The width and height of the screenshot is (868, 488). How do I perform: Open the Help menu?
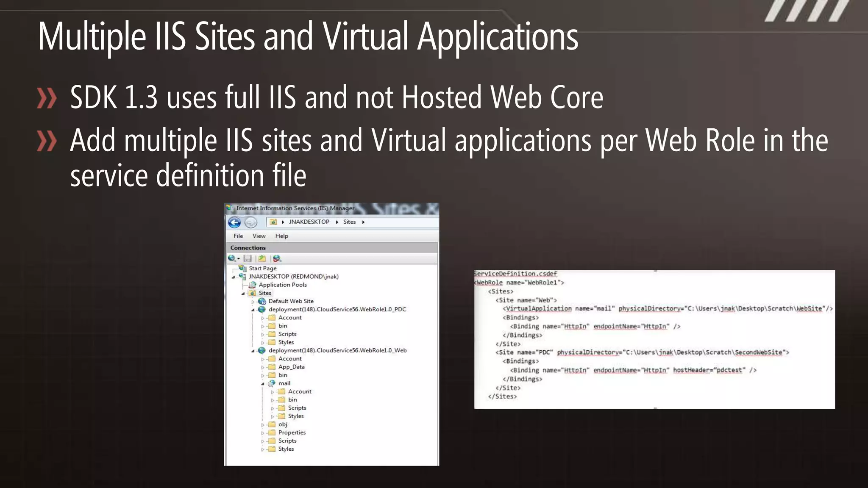[x=281, y=236]
